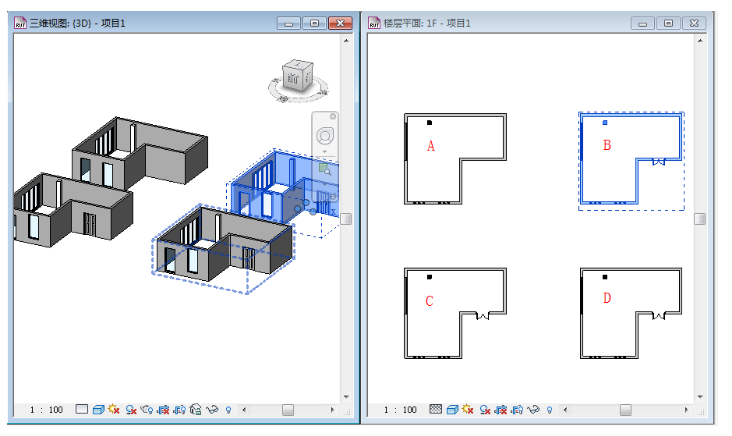Select the double door in room D

click(x=659, y=316)
